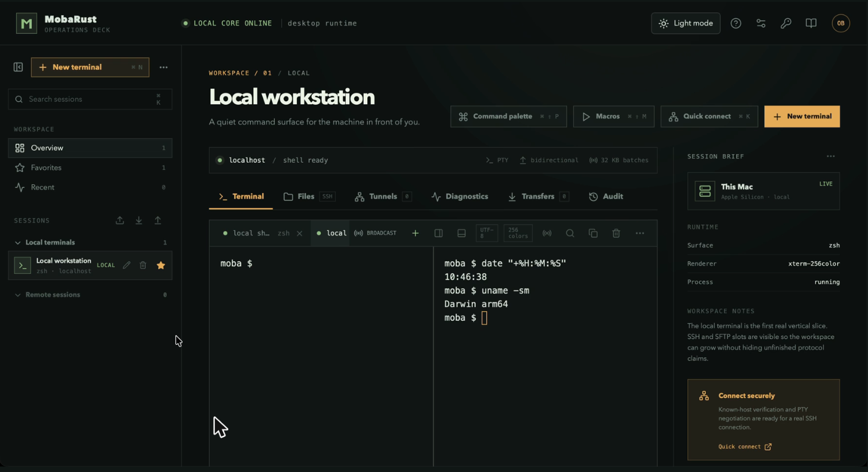Open the key credentials icon in header

[x=785, y=23]
